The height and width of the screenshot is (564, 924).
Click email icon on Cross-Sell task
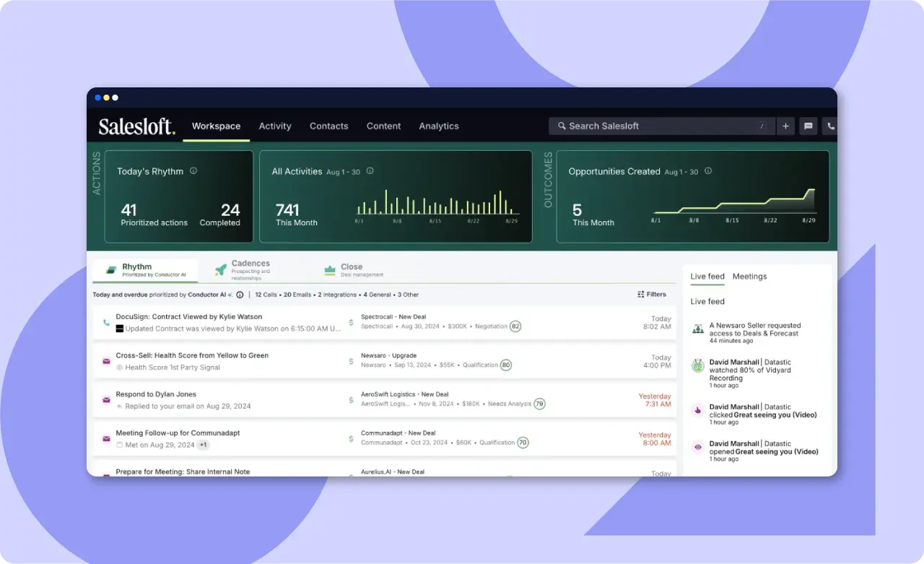106,361
